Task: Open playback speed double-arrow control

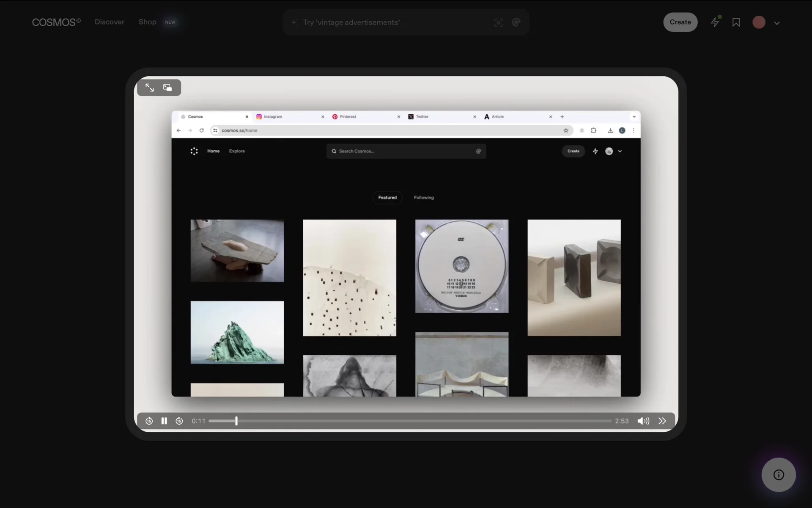Action: (662, 421)
